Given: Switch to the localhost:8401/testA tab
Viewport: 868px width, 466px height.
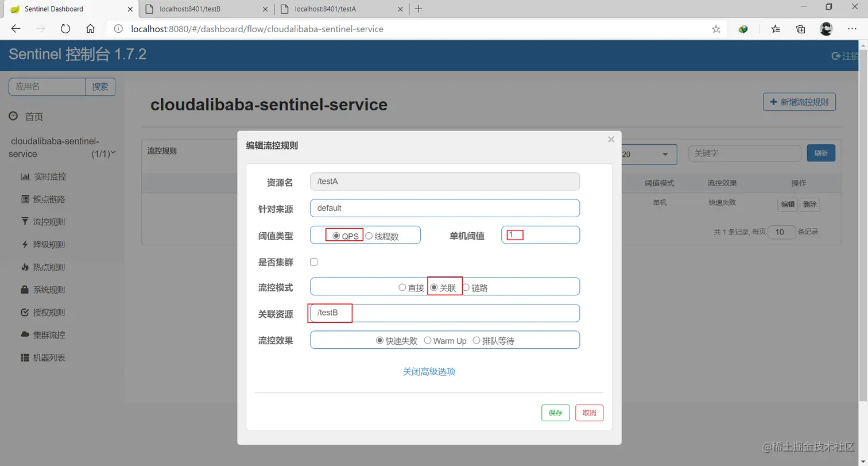Looking at the screenshot, I should pos(343,9).
